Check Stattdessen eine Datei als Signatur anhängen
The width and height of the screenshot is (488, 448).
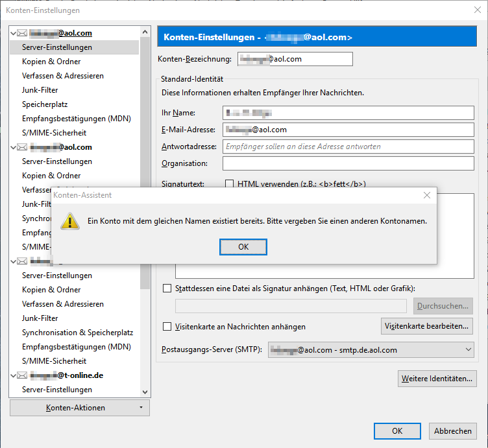[167, 289]
